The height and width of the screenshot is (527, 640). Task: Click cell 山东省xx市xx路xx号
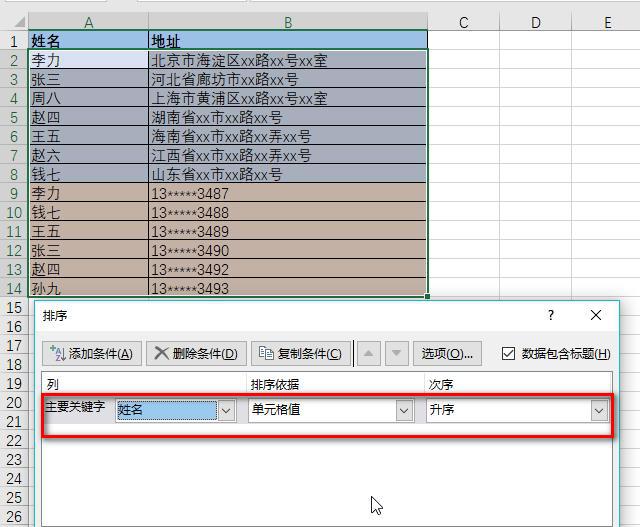pyautogui.click(x=288, y=174)
